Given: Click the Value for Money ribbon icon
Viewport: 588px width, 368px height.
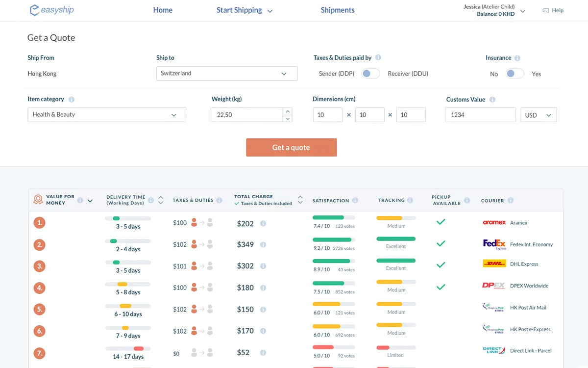Looking at the screenshot, I should [38, 200].
